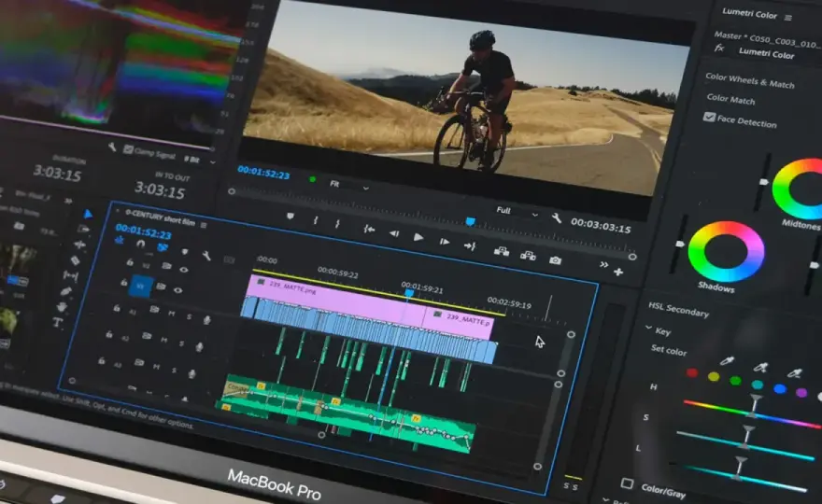Click the H hue range slider
The width and height of the screenshot is (822, 504).
(752, 413)
